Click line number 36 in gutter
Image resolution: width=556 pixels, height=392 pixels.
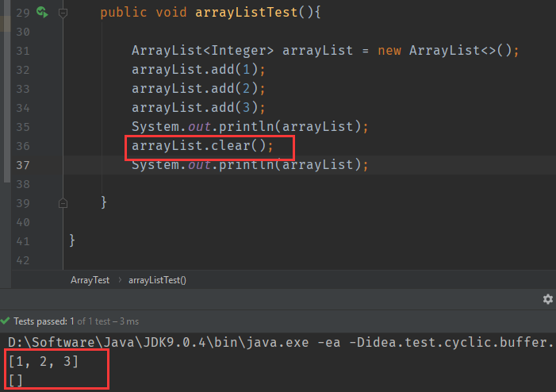coord(23,146)
